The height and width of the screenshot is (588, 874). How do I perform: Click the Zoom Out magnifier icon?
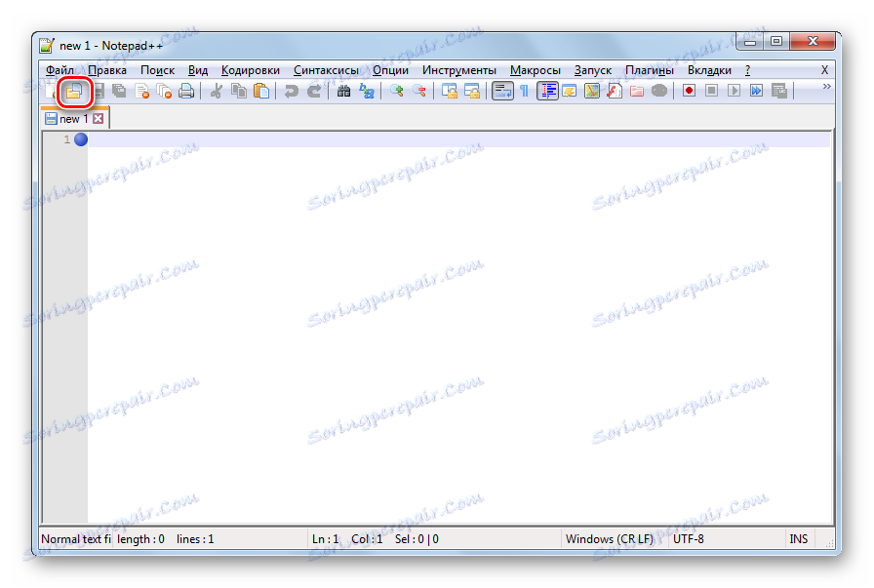click(419, 91)
